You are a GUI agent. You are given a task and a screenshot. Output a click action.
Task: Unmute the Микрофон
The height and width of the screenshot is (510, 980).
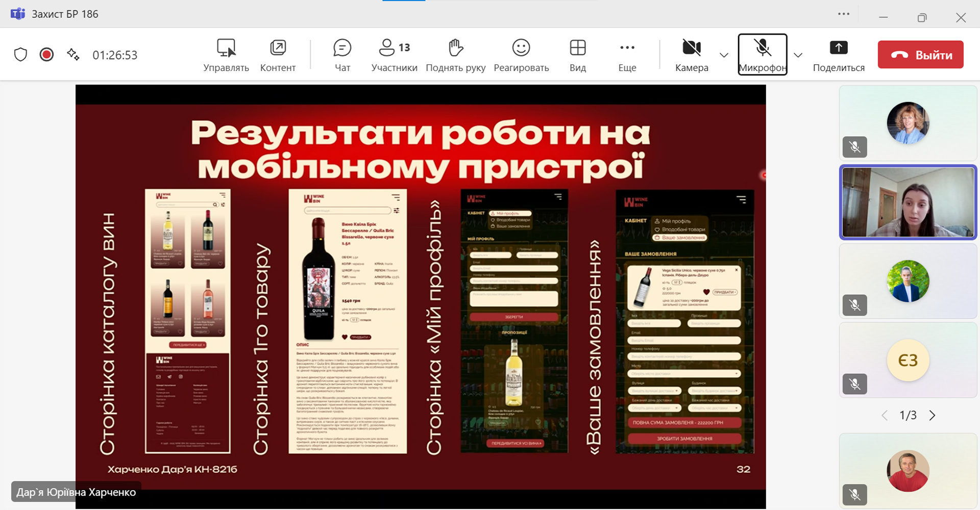click(762, 55)
